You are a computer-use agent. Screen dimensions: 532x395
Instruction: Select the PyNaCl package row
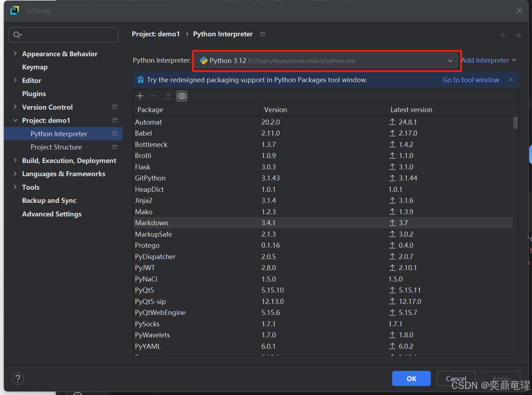323,279
